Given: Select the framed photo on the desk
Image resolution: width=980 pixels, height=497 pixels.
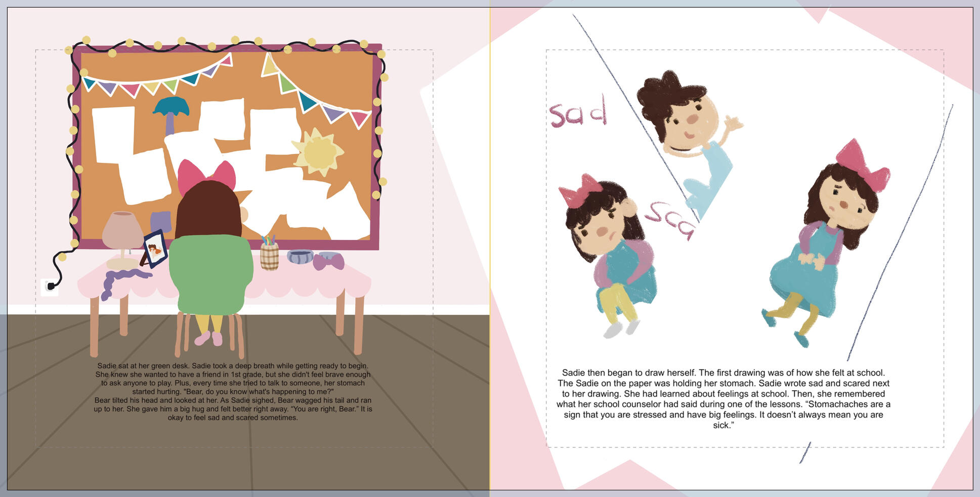Looking at the screenshot, I should click(155, 248).
